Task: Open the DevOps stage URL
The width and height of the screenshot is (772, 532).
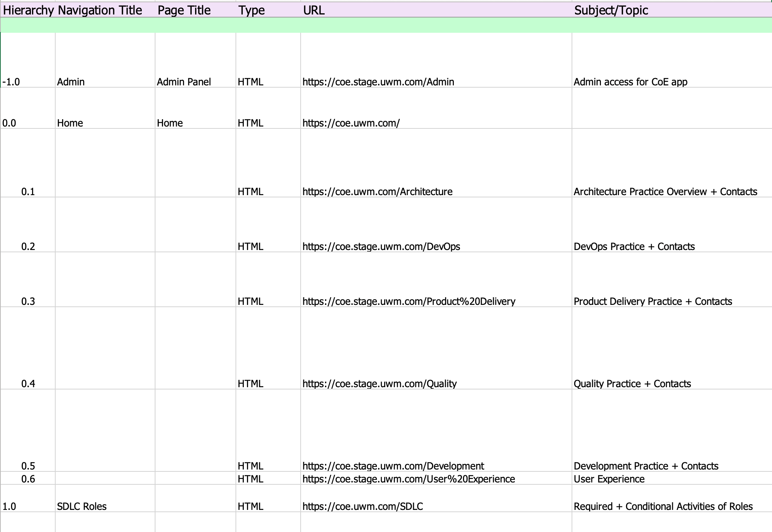Action: tap(381, 247)
